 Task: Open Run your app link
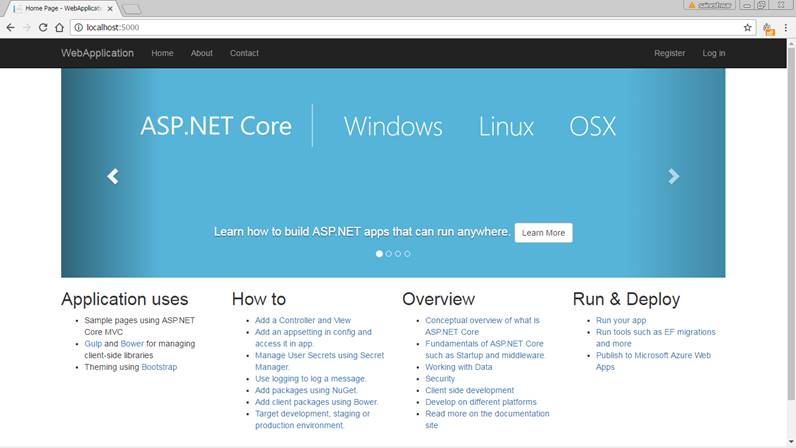click(621, 321)
